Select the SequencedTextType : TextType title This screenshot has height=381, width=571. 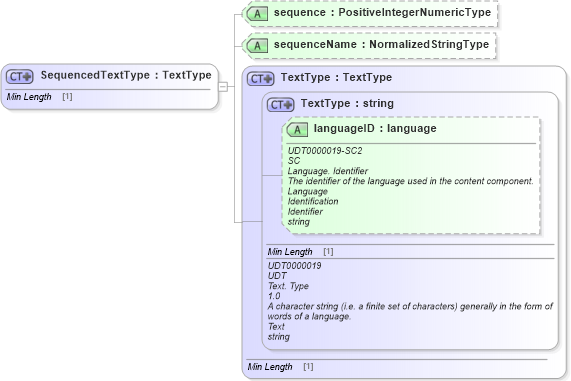(x=126, y=75)
